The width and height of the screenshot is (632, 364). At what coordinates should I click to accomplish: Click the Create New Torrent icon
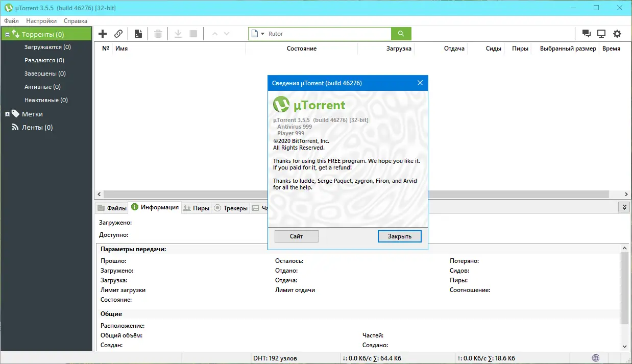(138, 34)
